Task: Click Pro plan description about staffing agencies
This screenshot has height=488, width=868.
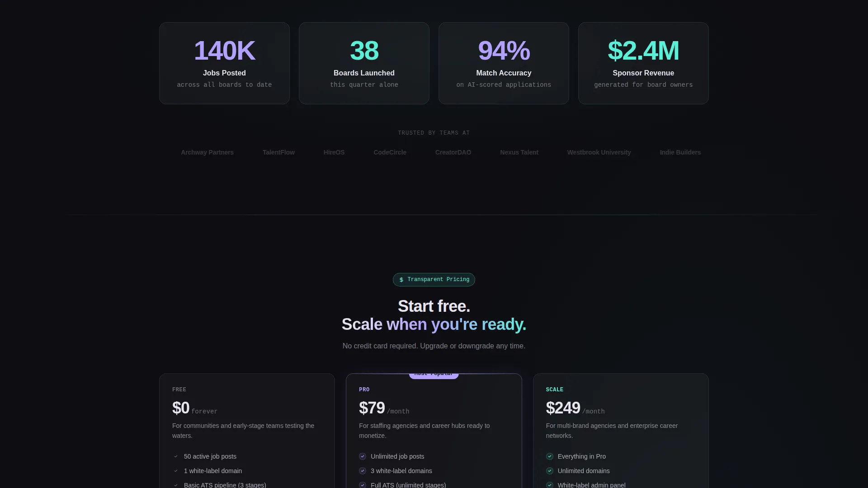Action: coord(425,431)
